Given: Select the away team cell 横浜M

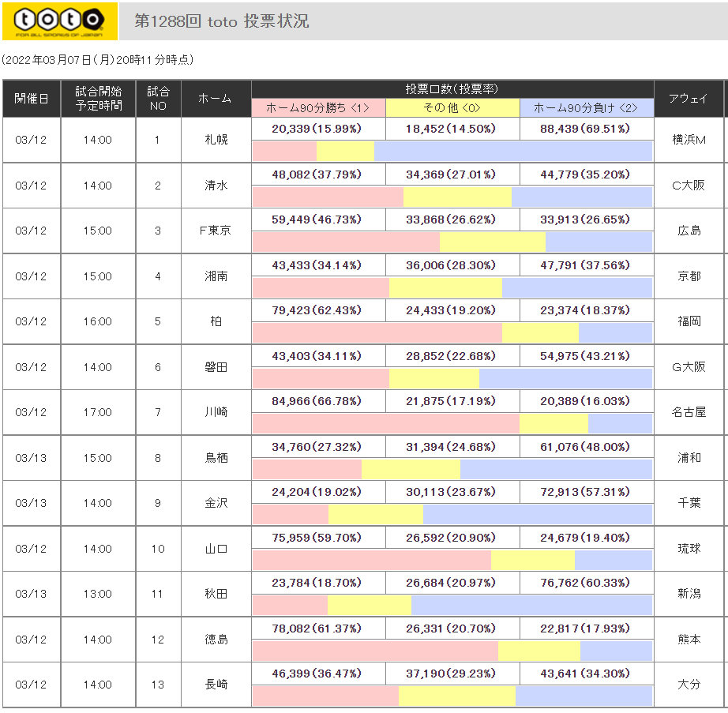Looking at the screenshot, I should point(688,140).
